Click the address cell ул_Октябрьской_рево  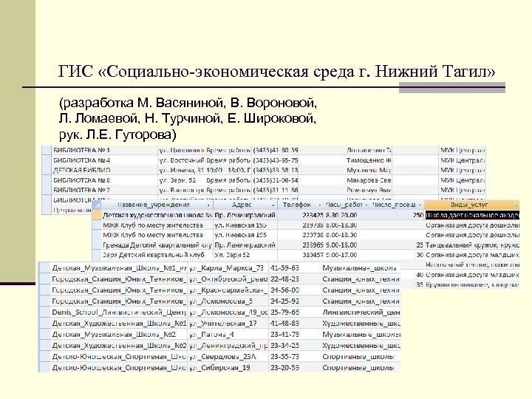click(228, 279)
